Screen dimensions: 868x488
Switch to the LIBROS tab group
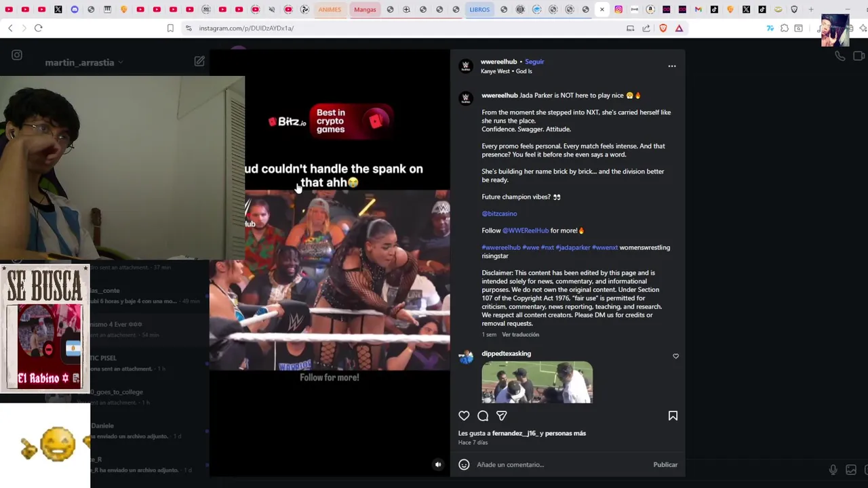479,9
